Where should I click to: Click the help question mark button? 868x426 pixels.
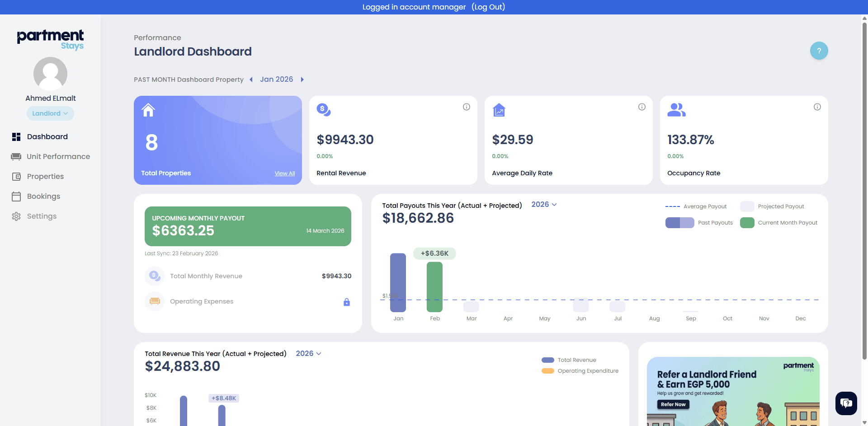(819, 51)
